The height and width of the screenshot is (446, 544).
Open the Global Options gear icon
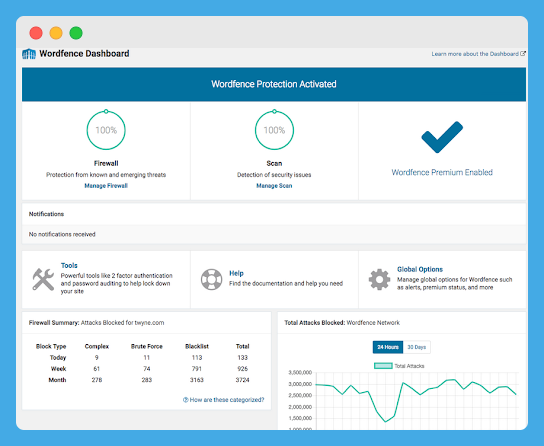coord(379,279)
